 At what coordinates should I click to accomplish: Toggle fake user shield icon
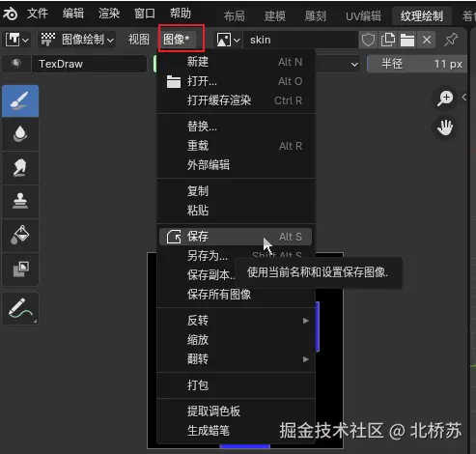(368, 40)
